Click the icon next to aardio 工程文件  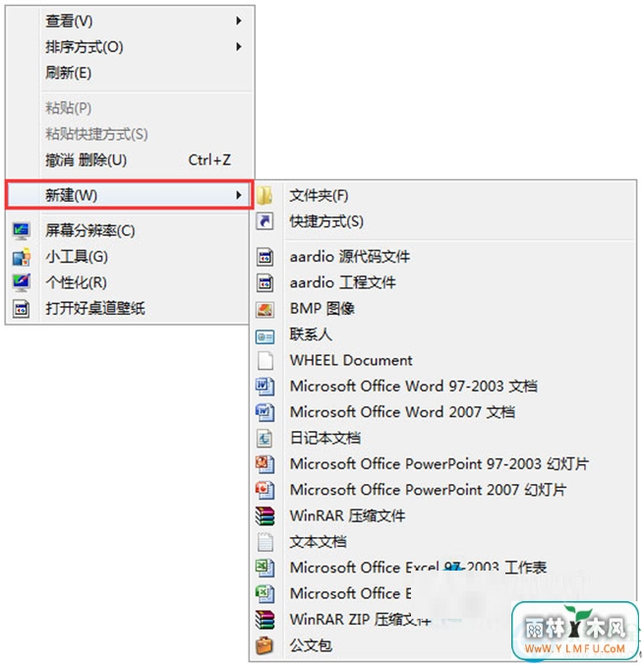click(x=265, y=283)
